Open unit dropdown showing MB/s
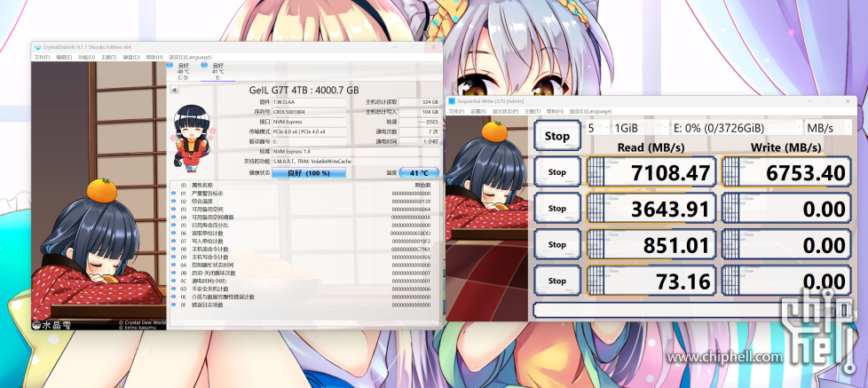The width and height of the screenshot is (868, 388). pyautogui.click(x=828, y=128)
